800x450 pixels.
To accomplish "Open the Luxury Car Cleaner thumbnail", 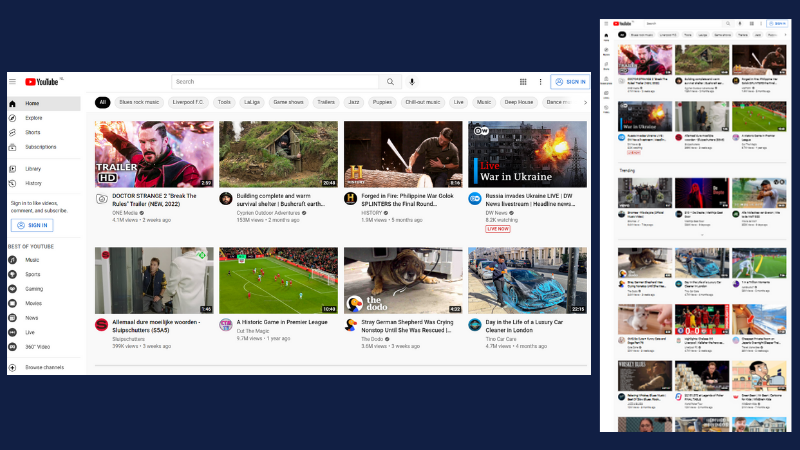I will (528, 281).
